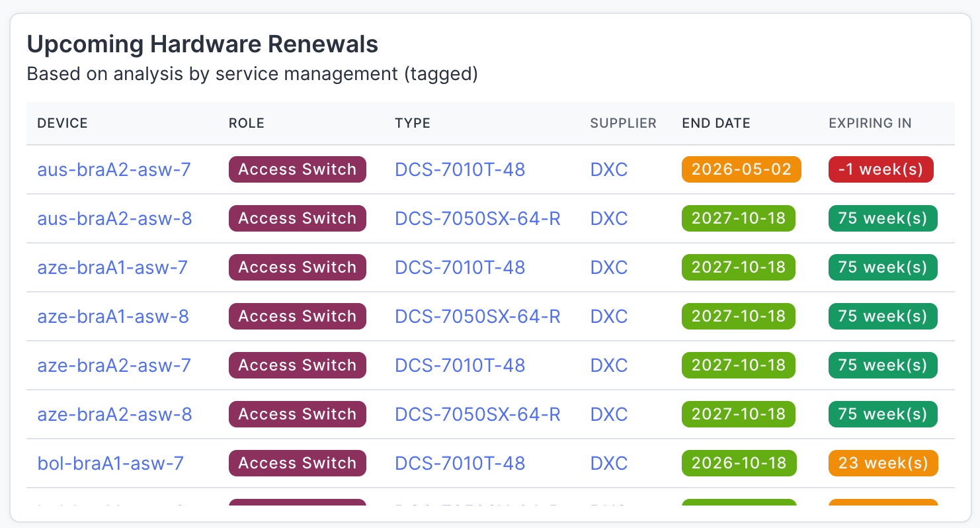Click the orange 2026-05-02 end date badge
The height and width of the screenshot is (528, 980).
point(741,169)
